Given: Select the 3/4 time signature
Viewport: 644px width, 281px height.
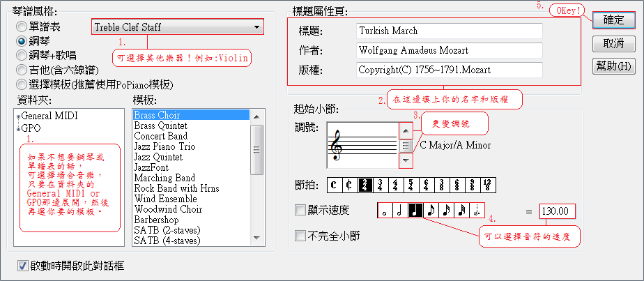Looking at the screenshot, I should [381, 185].
